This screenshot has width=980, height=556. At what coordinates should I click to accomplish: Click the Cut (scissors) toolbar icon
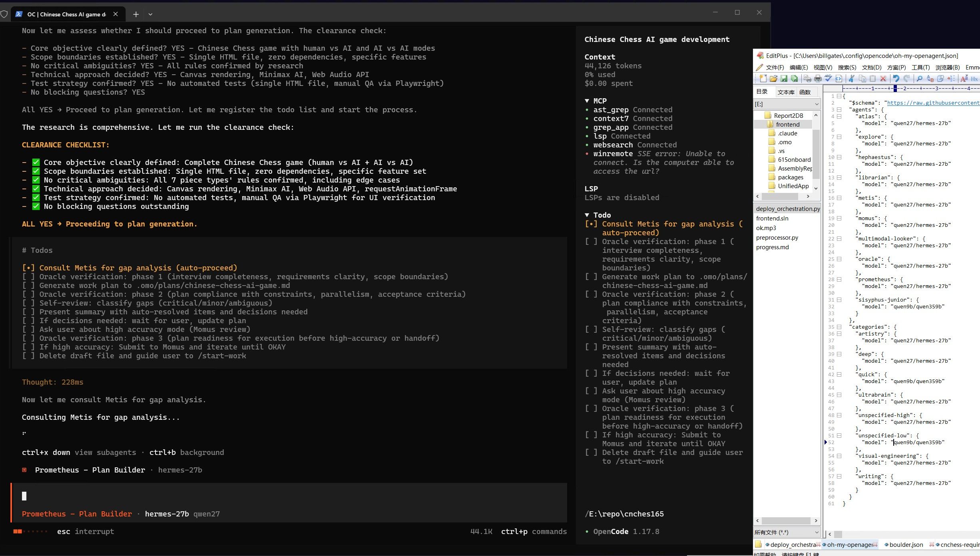point(851,79)
